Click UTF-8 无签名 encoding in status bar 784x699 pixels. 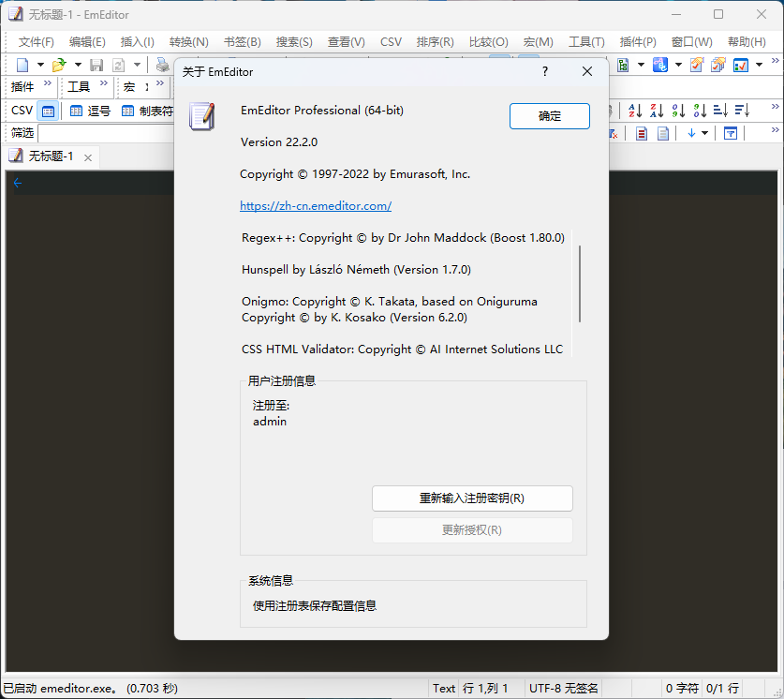(564, 689)
